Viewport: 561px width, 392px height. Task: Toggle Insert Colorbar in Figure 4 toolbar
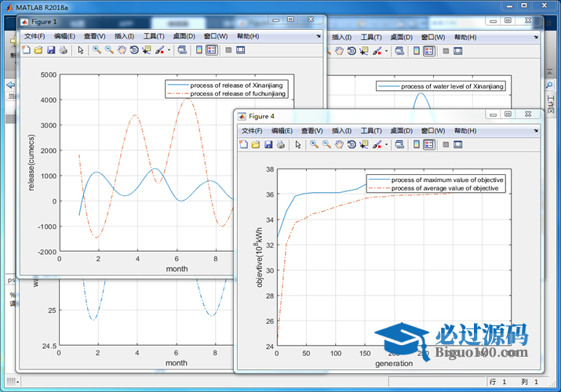tap(417, 144)
